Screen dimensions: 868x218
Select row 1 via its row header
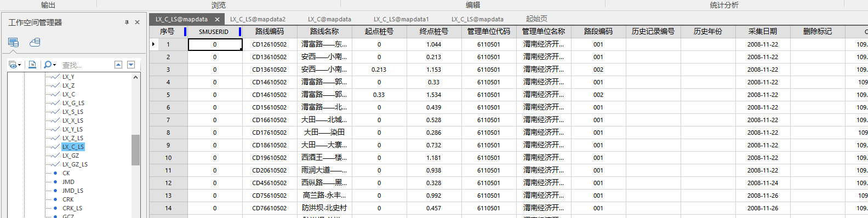tap(168, 44)
